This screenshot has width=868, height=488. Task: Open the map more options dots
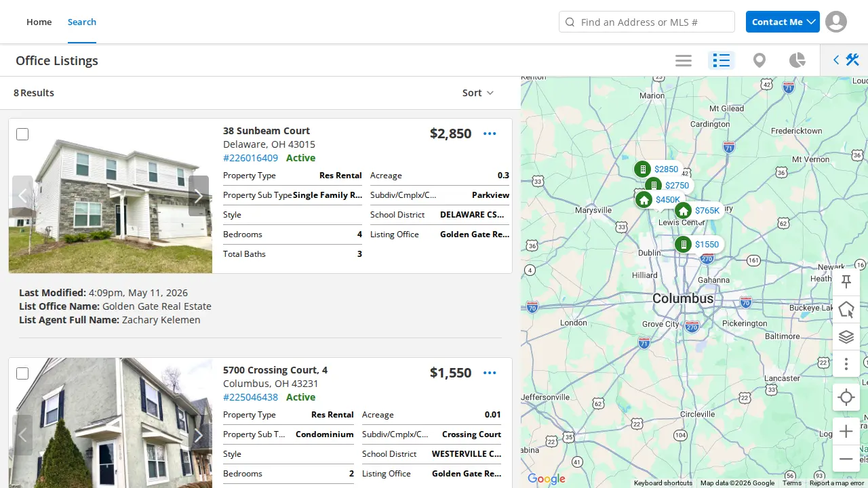[846, 364]
